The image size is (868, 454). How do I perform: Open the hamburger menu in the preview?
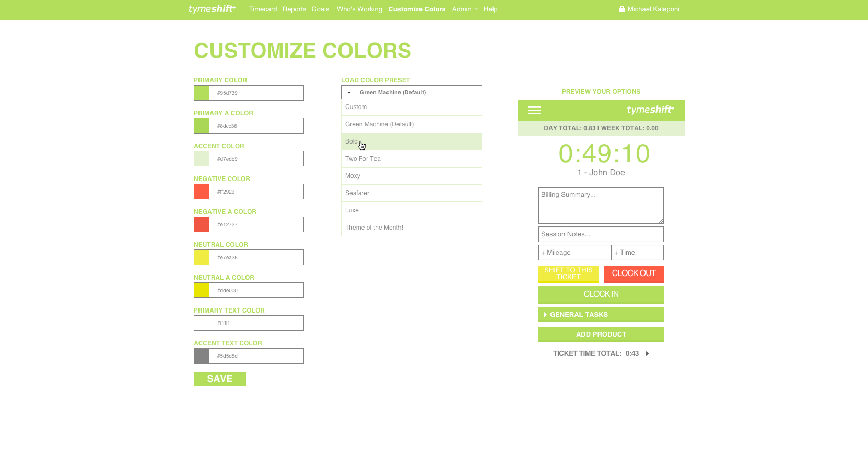point(534,110)
